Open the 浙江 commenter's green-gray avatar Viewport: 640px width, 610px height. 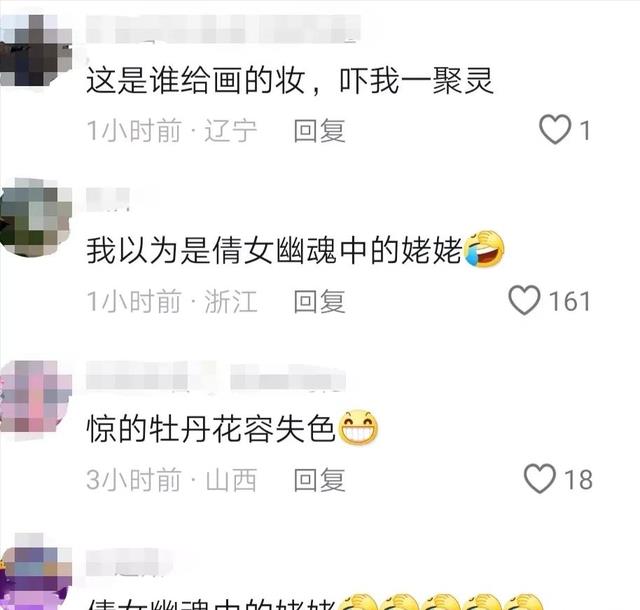pyautogui.click(x=36, y=217)
